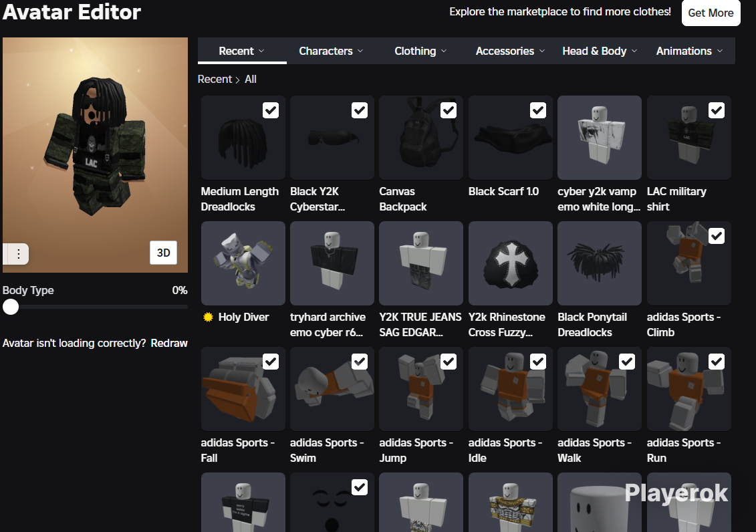Select the adidas Sports - Walk animation image
756x532 pixels.
600,389
